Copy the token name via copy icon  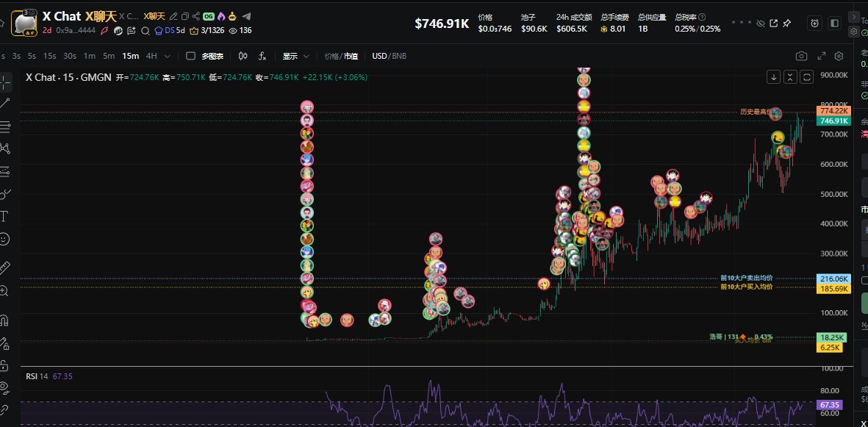click(185, 17)
